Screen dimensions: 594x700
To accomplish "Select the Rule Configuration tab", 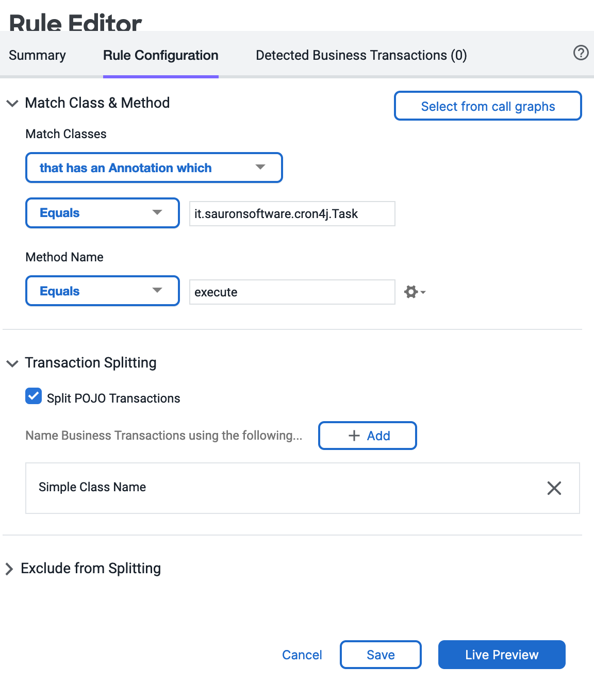I will [x=161, y=55].
